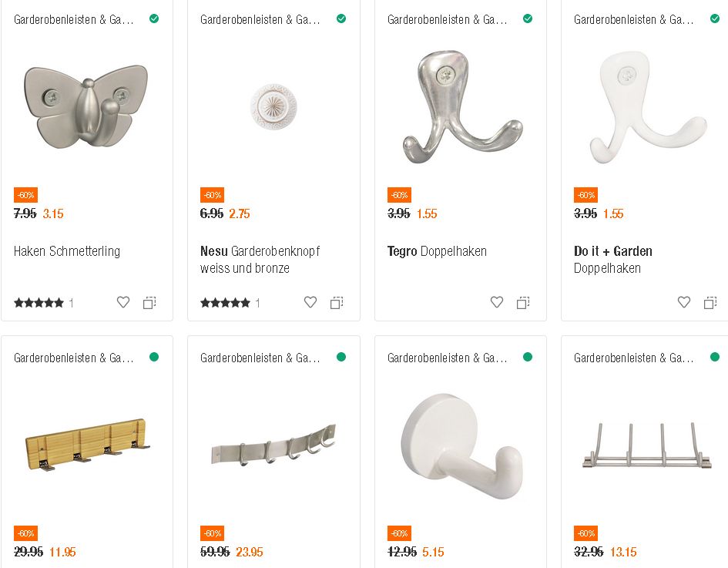Compare the Tegro Doppelhaken item

tap(523, 303)
